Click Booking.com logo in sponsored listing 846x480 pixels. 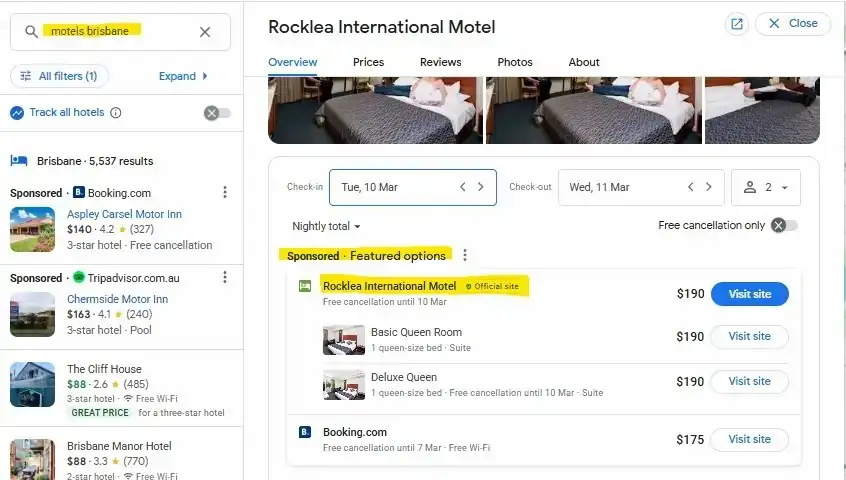[x=79, y=192]
